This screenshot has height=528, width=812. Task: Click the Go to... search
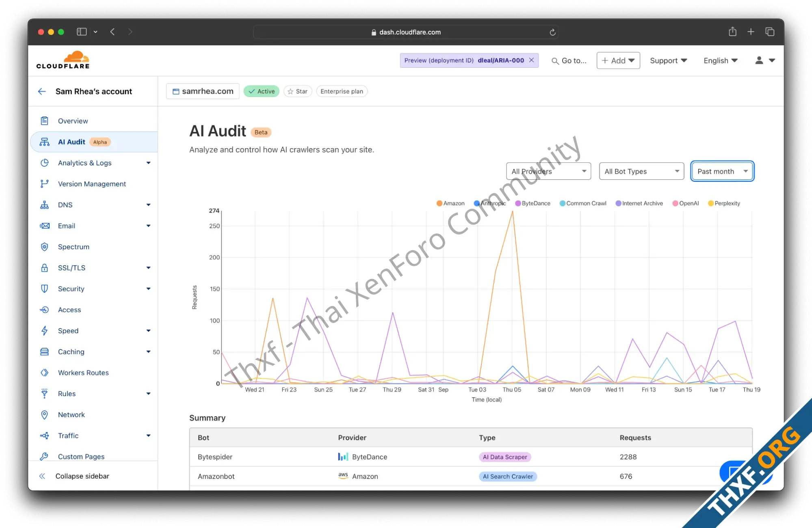[569, 60]
